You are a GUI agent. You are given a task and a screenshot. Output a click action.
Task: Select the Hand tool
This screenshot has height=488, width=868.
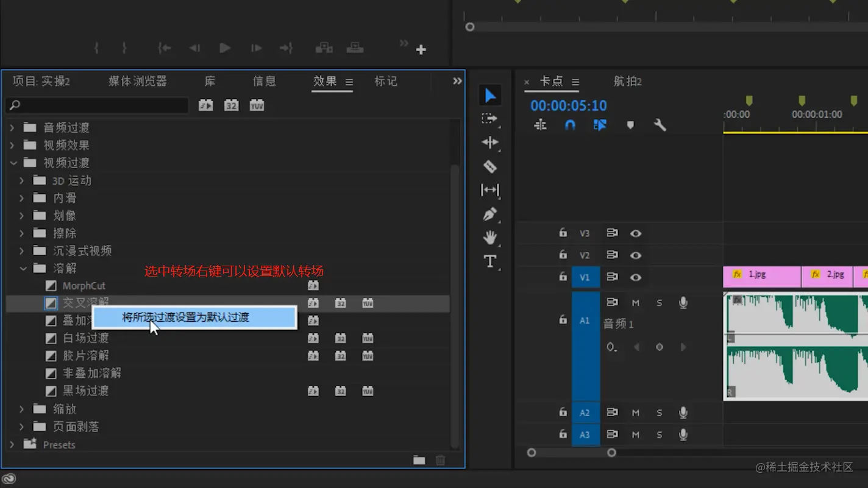[490, 238]
